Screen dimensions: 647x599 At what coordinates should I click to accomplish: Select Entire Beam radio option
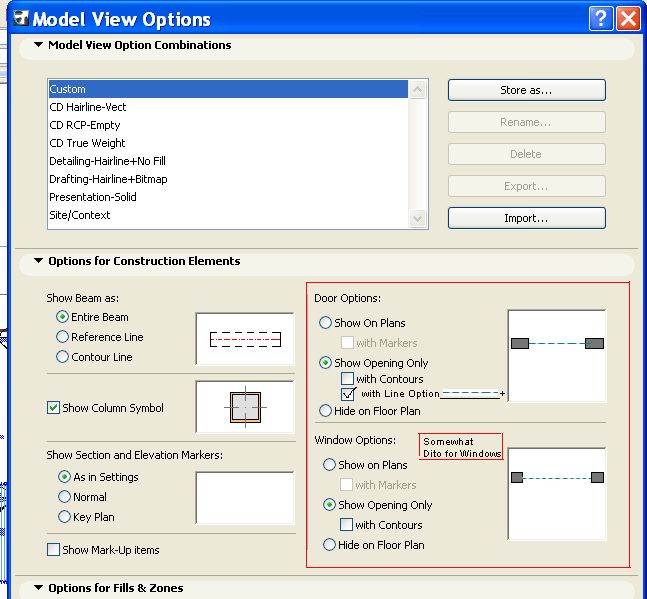[x=62, y=317]
